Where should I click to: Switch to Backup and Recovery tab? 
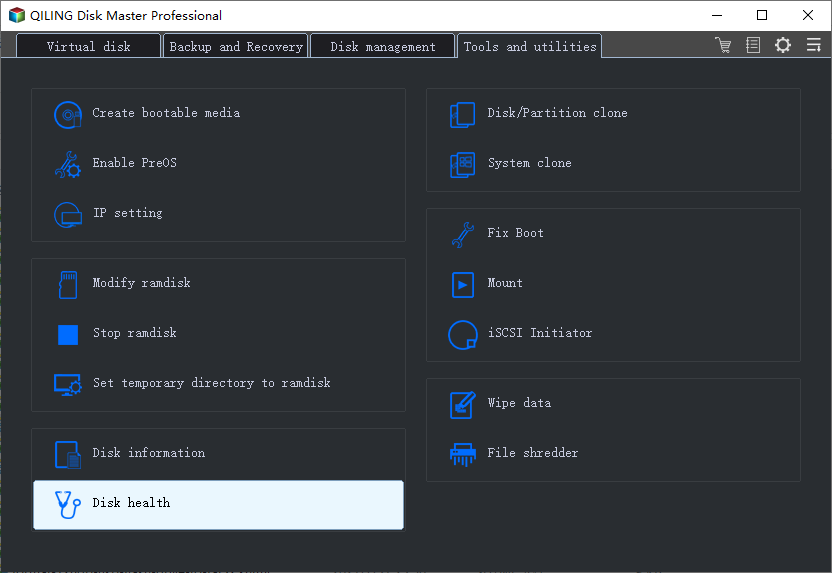236,47
